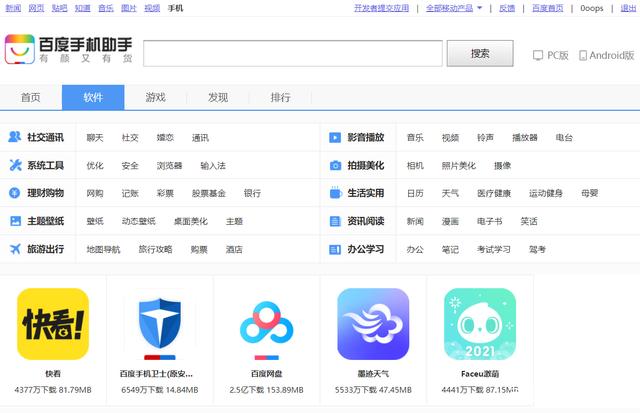640x413 pixels.
Task: Open the 桌面美化 subcategory
Action: point(191,221)
